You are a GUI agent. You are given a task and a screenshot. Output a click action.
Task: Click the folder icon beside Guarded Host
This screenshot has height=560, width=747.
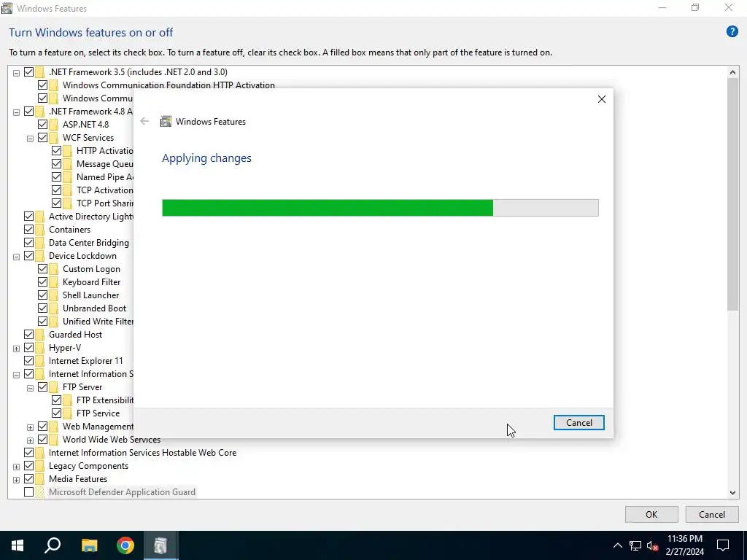pos(39,335)
